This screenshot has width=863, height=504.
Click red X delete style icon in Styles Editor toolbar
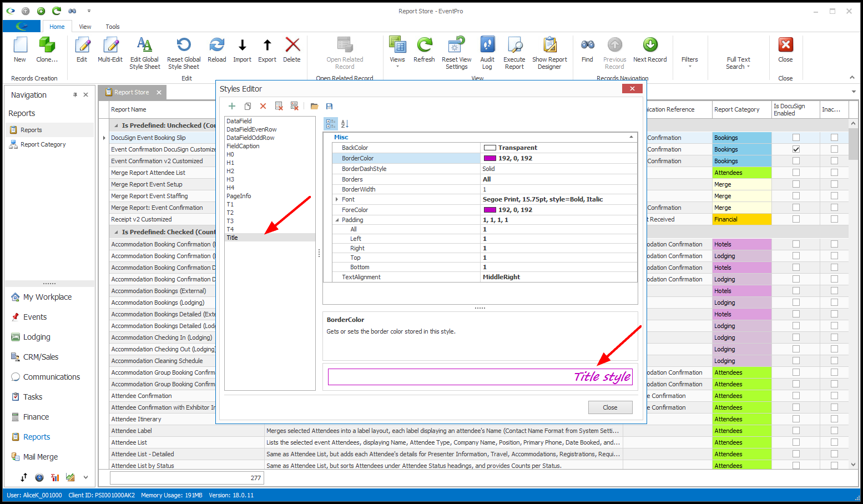[263, 106]
